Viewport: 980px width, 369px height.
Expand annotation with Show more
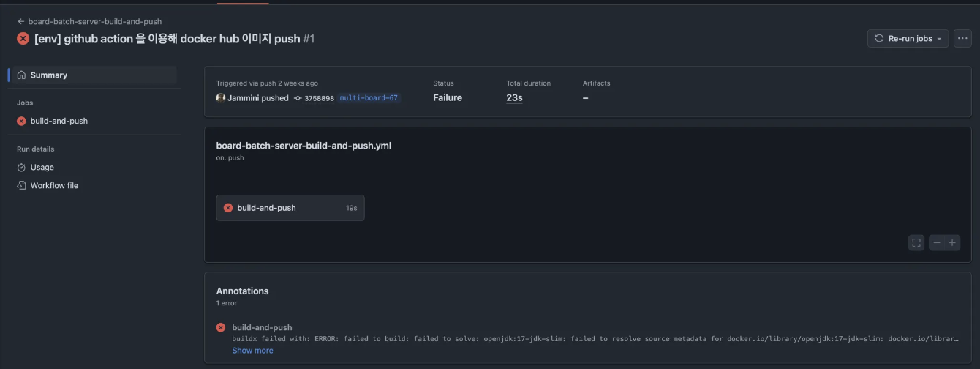[x=252, y=351]
